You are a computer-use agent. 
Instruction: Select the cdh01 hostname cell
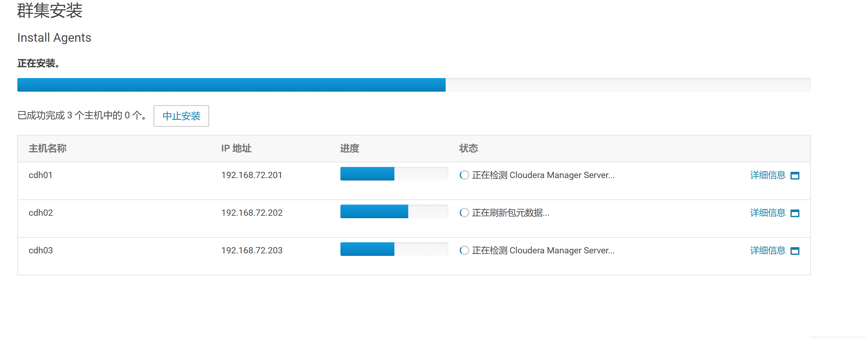pyautogui.click(x=40, y=175)
